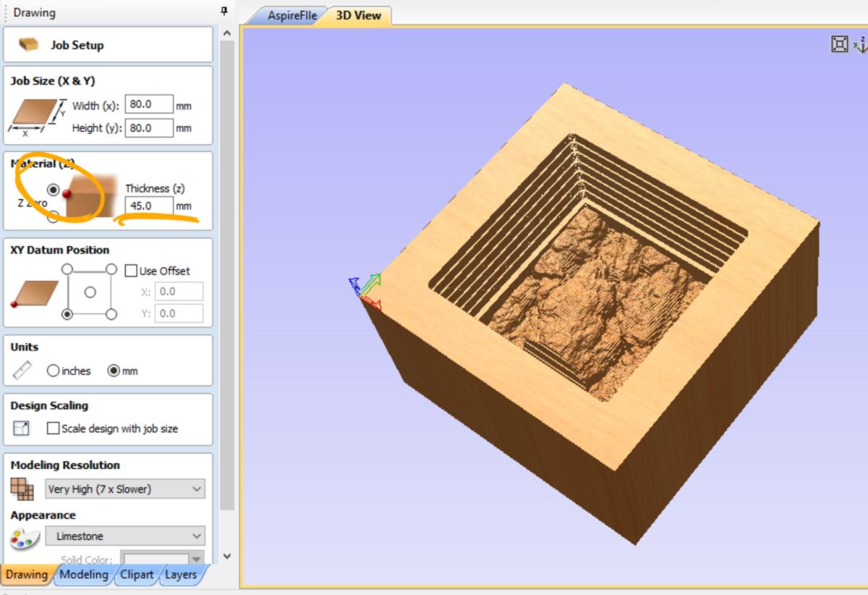Switch to the 3D View tab
The width and height of the screenshot is (868, 595).
pos(359,16)
